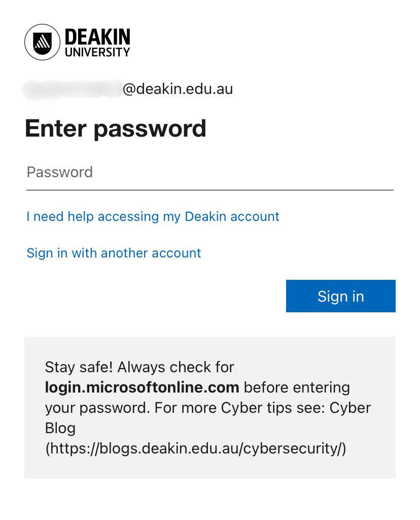This screenshot has width=420, height=520.
Task: Click the "before entering" words in the notice
Action: [x=297, y=387]
